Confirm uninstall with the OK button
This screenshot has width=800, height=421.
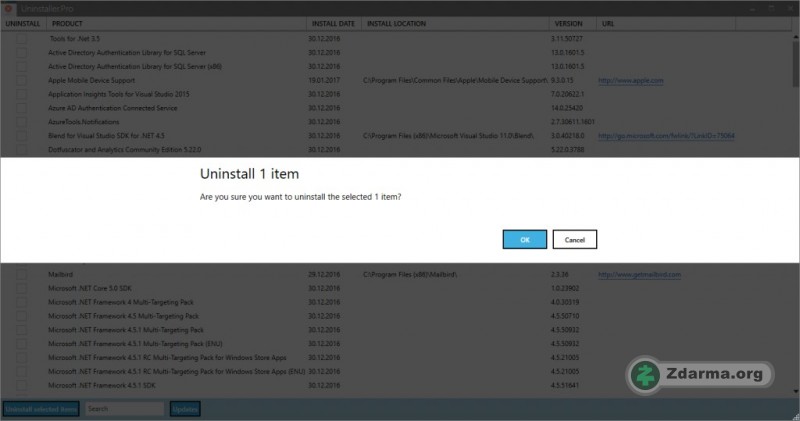pos(524,239)
